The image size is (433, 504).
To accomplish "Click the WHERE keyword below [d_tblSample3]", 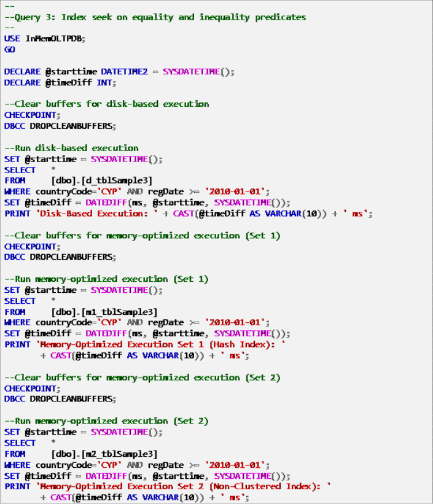I will point(17,192).
